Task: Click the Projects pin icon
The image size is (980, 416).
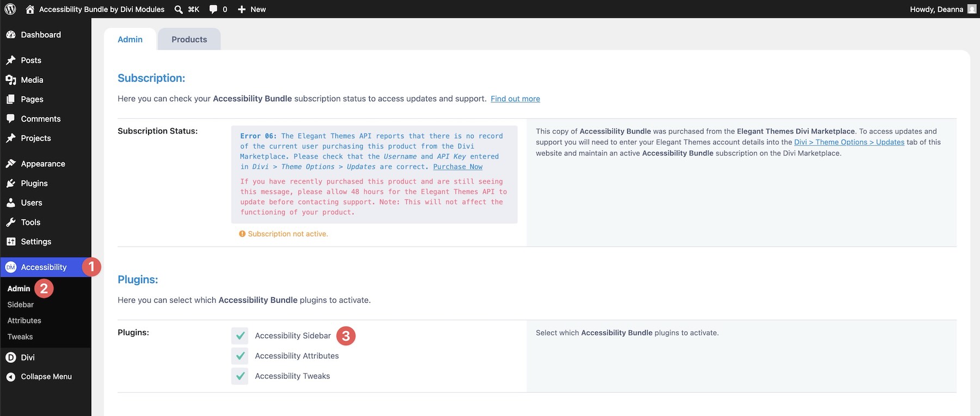Action: coord(11,138)
